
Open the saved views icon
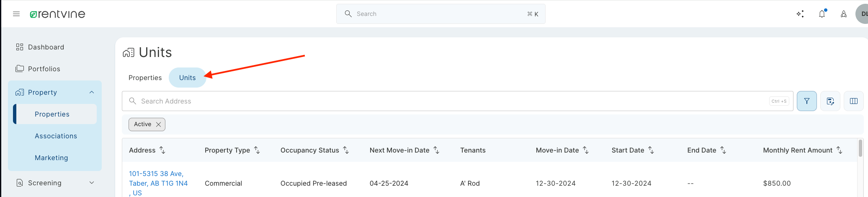tap(830, 101)
